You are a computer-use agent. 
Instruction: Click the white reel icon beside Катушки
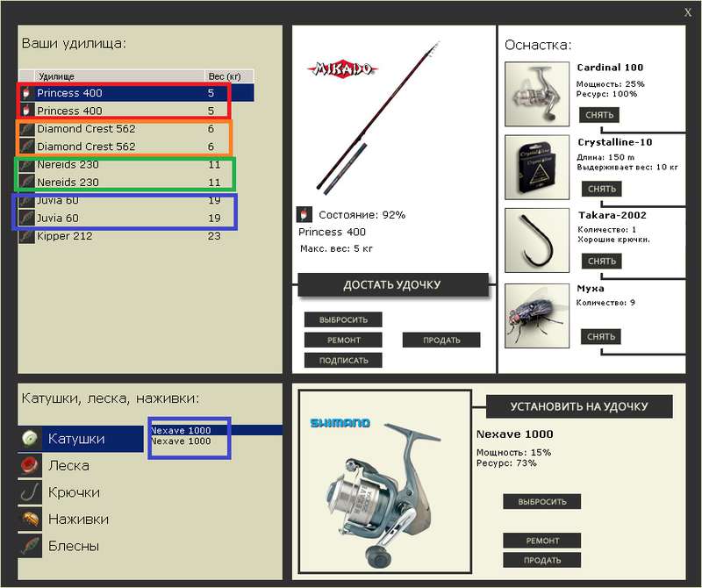coord(30,439)
